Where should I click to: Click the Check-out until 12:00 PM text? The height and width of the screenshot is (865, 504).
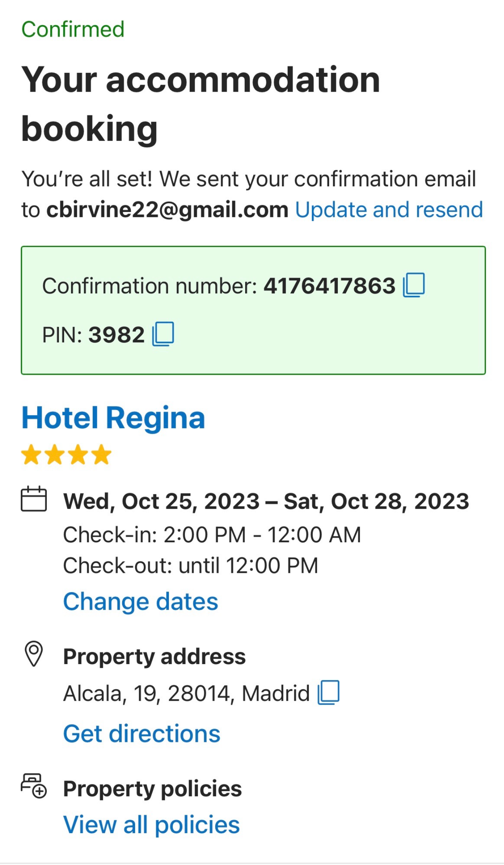click(x=191, y=566)
